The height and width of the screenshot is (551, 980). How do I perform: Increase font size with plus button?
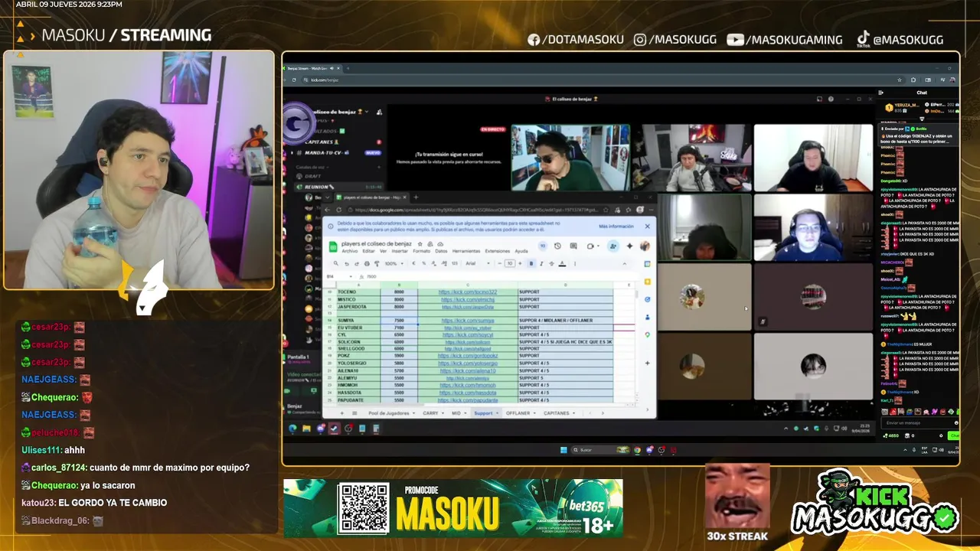(x=520, y=263)
